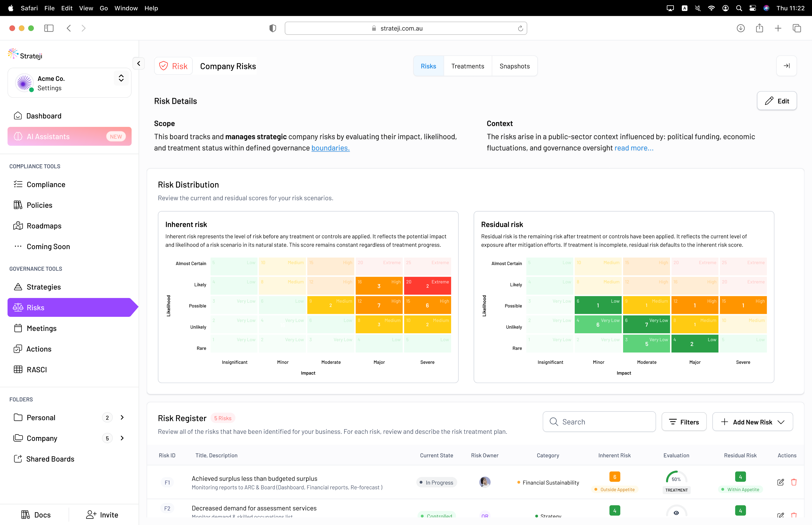The height and width of the screenshot is (525, 812).
Task: Delete risk F1 with the trash icon
Action: coord(794,482)
